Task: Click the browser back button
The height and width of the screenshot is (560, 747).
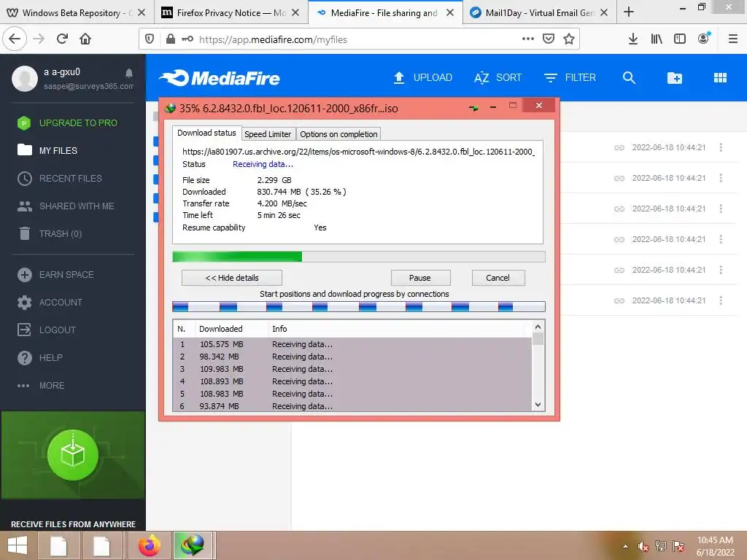Action: [15, 39]
